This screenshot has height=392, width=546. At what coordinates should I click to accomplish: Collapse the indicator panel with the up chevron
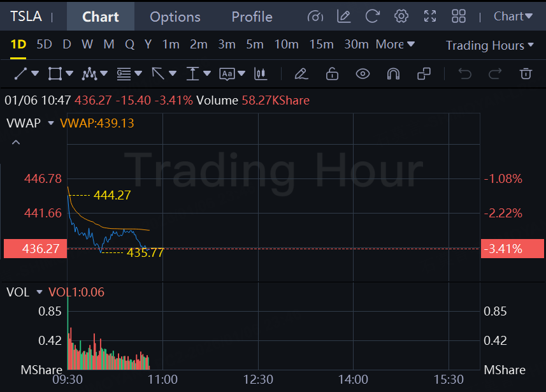click(16, 142)
